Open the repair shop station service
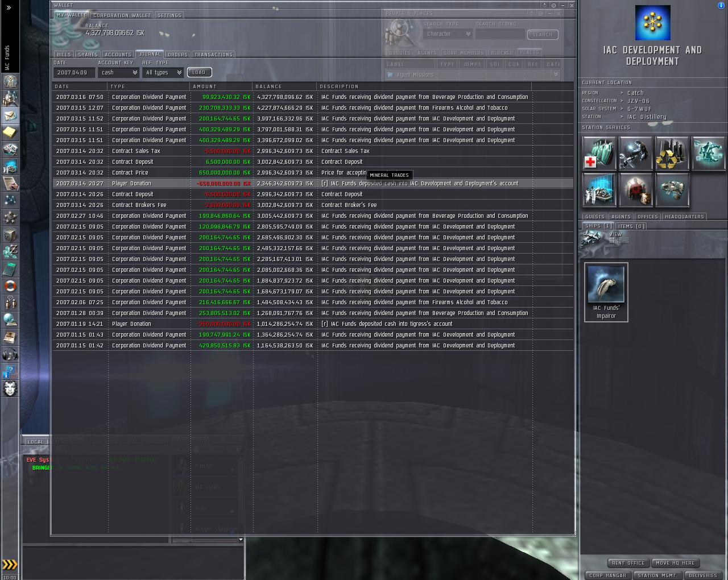Viewport: 728px width, 580px height. 636,153
